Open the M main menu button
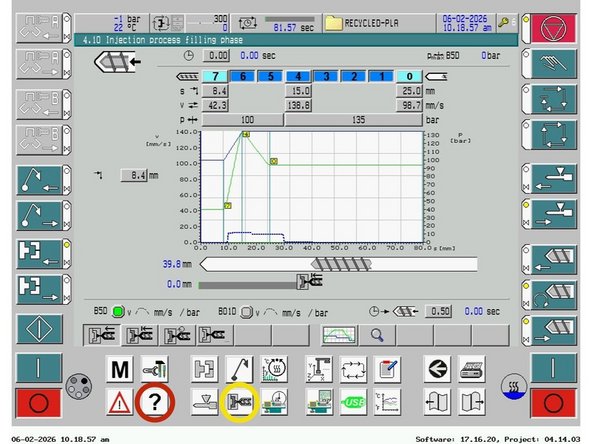Viewport: 592px width, 444px height. coord(119,369)
